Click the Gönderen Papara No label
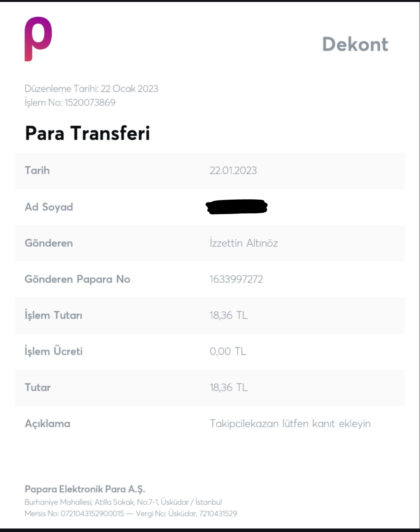420x532 pixels. (x=77, y=279)
